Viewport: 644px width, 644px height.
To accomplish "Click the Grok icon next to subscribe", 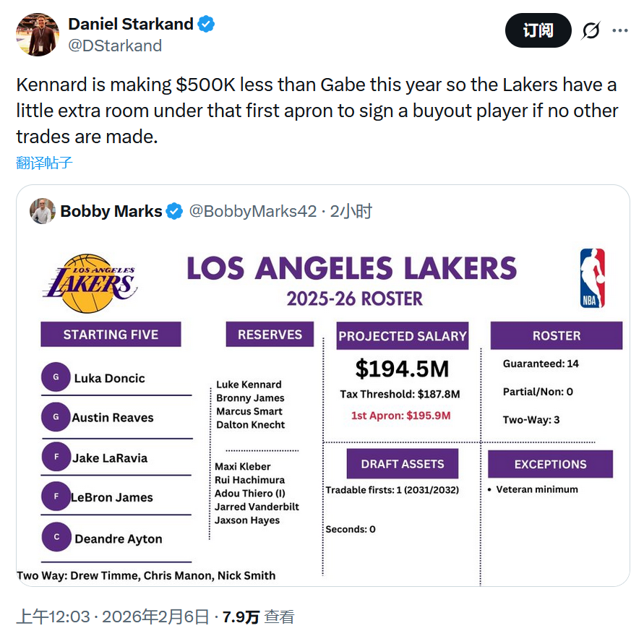I will [x=591, y=30].
